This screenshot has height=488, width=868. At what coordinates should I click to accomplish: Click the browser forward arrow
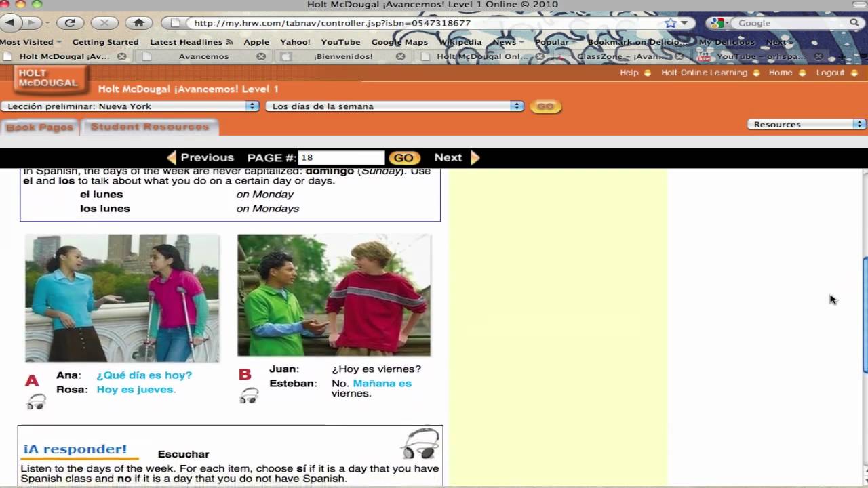point(32,22)
